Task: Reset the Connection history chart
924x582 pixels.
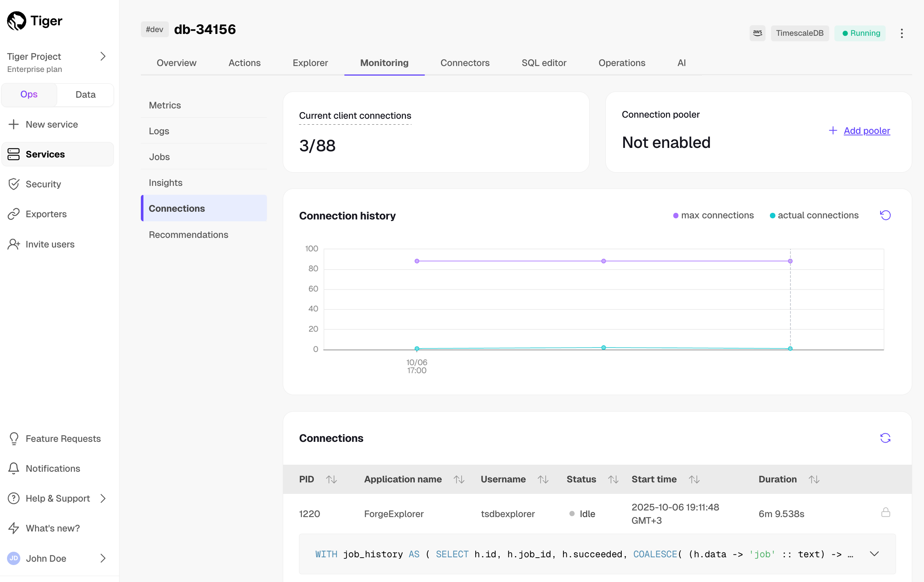Action: pos(885,215)
